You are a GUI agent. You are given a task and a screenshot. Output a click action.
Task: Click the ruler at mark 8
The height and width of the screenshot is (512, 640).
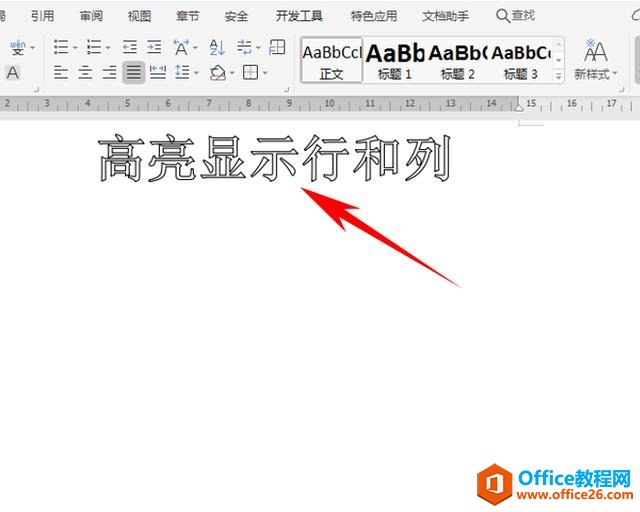pos(249,103)
